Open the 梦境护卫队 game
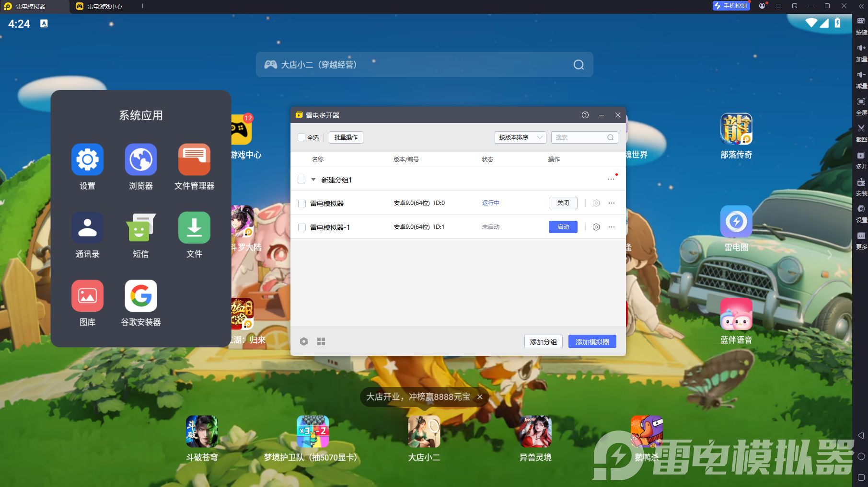 312,431
